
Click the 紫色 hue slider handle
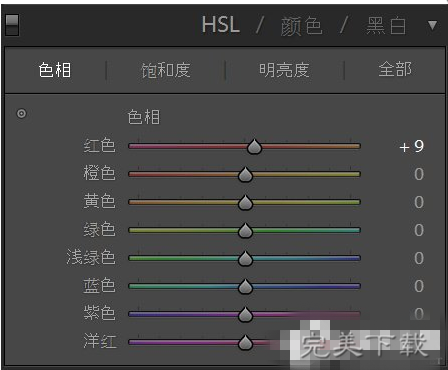[245, 315]
